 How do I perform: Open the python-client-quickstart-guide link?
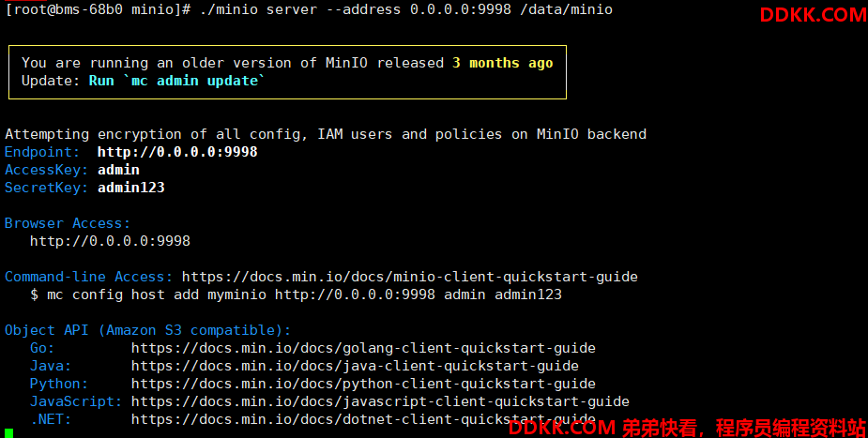pyautogui.click(x=363, y=384)
